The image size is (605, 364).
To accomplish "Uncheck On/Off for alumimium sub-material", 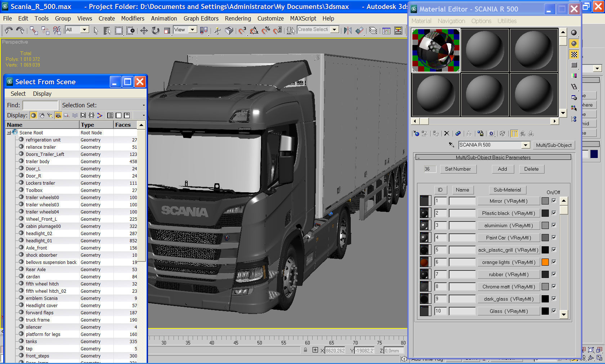I will click(x=554, y=225).
